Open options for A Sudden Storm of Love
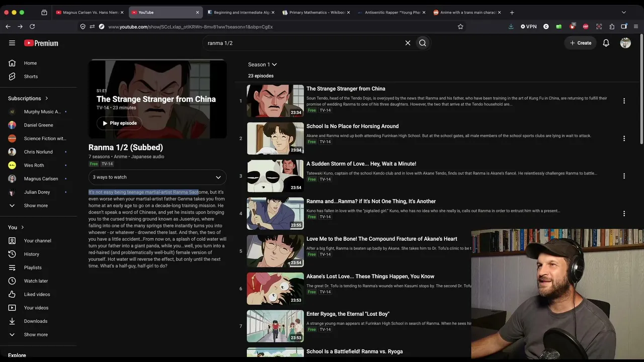The height and width of the screenshot is (362, 644). point(624,176)
